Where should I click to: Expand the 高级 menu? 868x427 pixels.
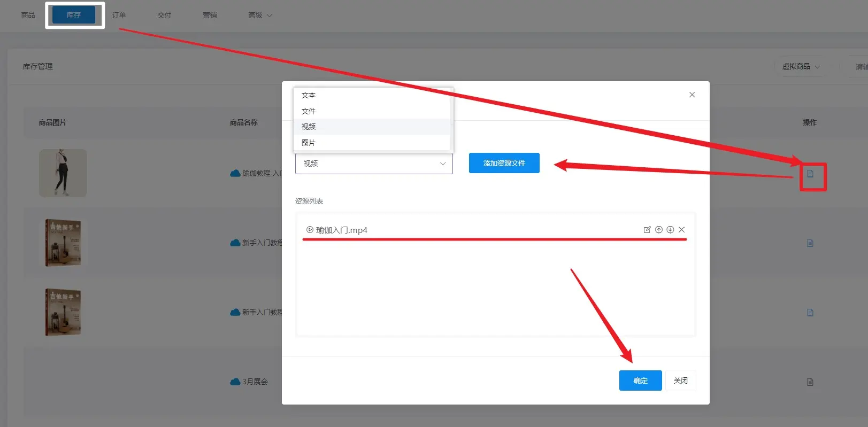[260, 15]
